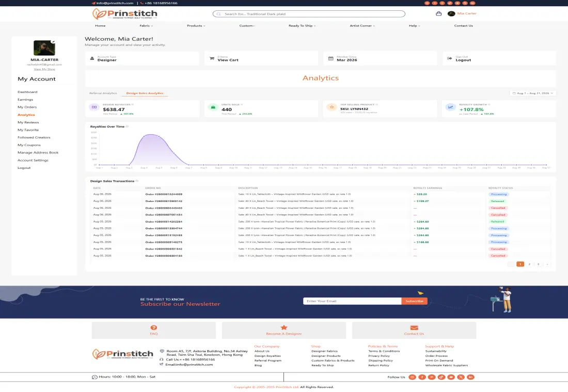Open Referral Program footer link

click(x=267, y=360)
